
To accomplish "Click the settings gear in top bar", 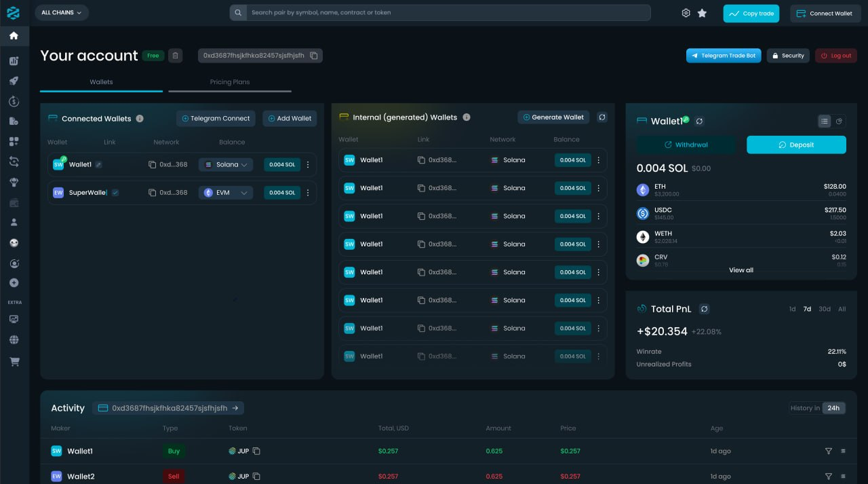I will coord(686,13).
